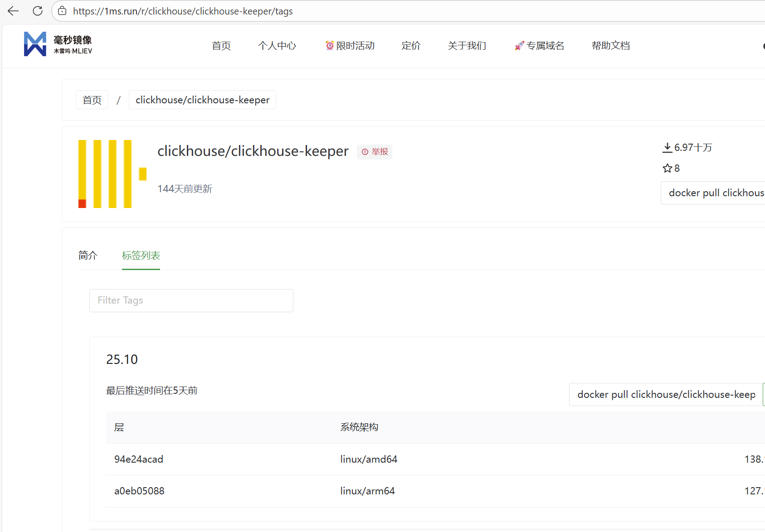Image resolution: width=765 pixels, height=532 pixels.
Task: Open 定价 pricing page
Action: (x=411, y=46)
